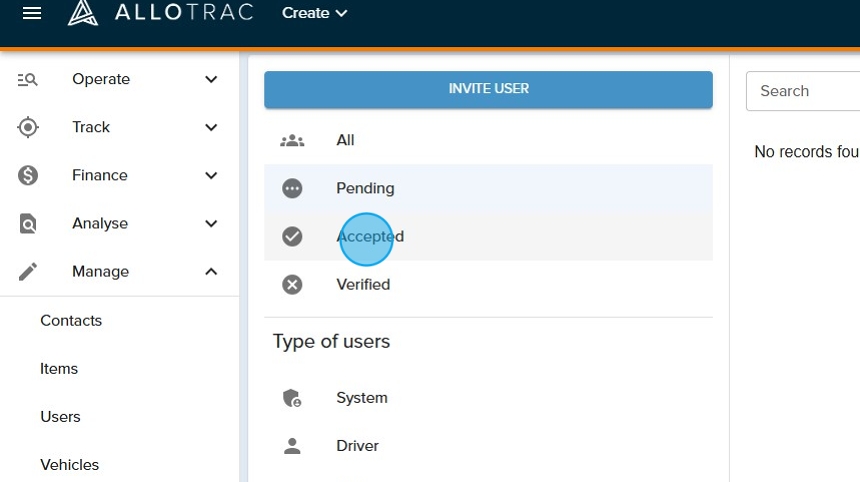Collapse the Manage section chevron
The width and height of the screenshot is (860, 482).
pyautogui.click(x=211, y=272)
